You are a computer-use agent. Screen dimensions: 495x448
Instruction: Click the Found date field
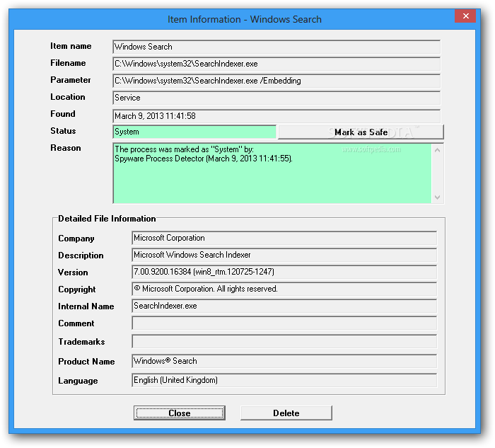pyautogui.click(x=276, y=116)
